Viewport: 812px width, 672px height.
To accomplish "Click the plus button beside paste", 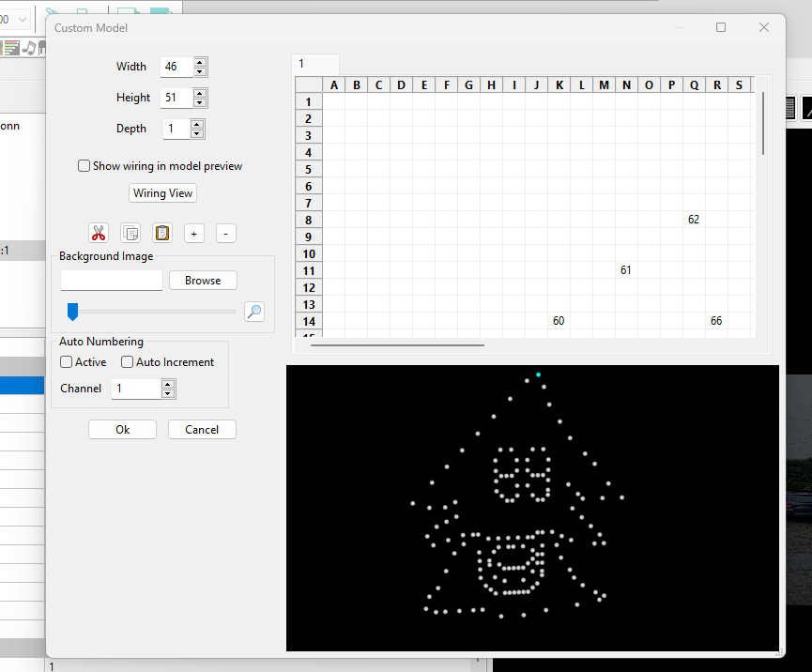I will click(194, 234).
